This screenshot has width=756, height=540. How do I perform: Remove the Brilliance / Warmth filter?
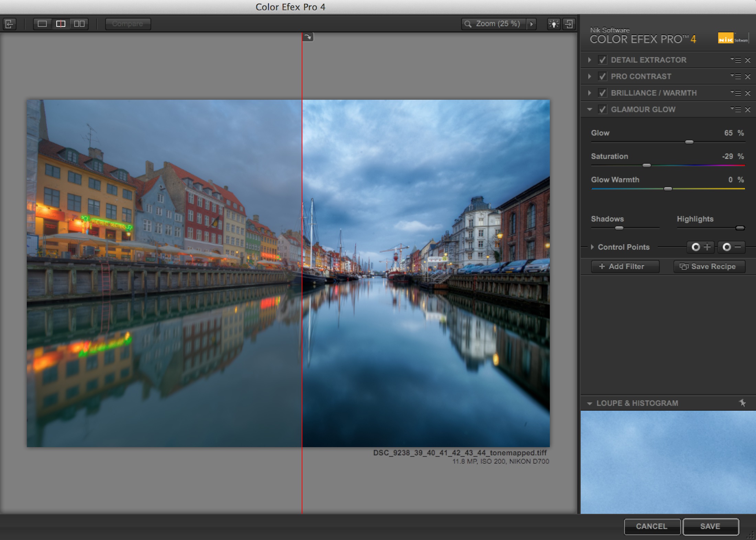pos(748,93)
